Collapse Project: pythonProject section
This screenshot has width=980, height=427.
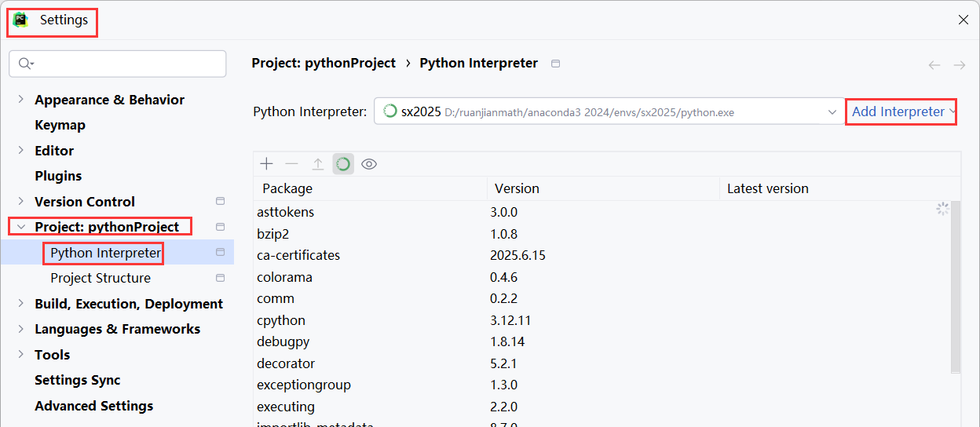coord(20,227)
